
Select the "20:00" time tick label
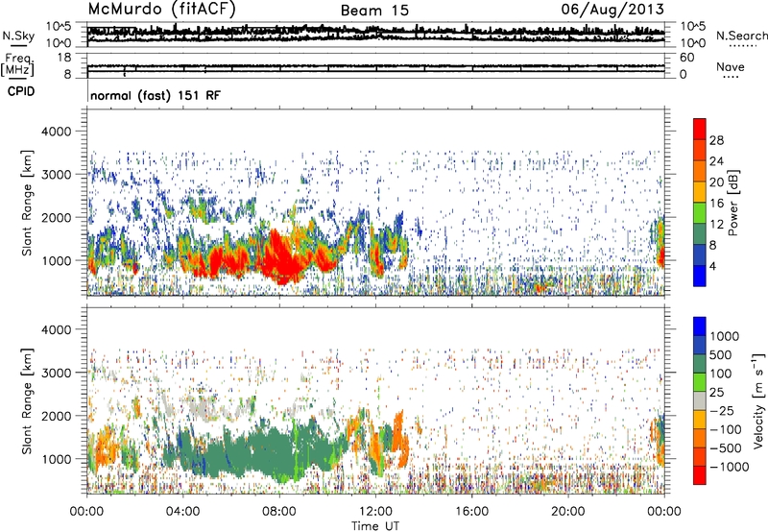point(567,512)
